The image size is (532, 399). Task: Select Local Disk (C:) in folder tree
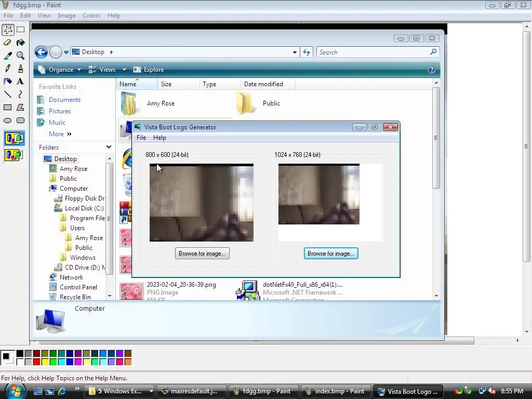84,208
